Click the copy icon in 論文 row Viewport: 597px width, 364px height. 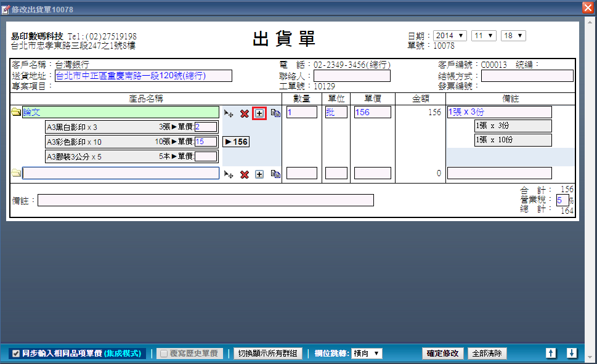click(275, 113)
